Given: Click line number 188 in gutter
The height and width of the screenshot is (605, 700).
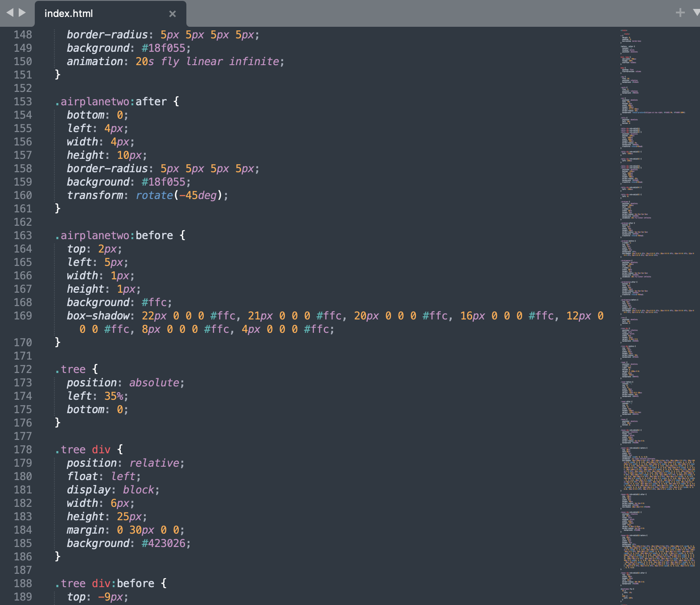Looking at the screenshot, I should click(x=23, y=584).
